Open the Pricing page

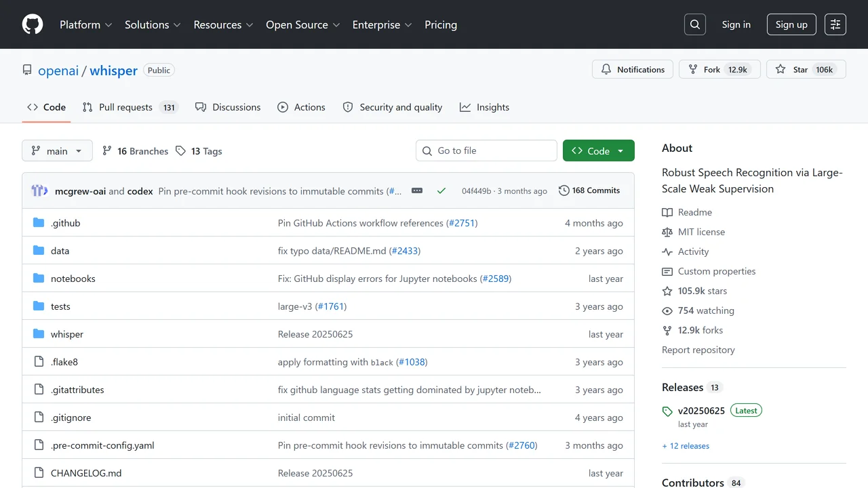[x=441, y=24]
